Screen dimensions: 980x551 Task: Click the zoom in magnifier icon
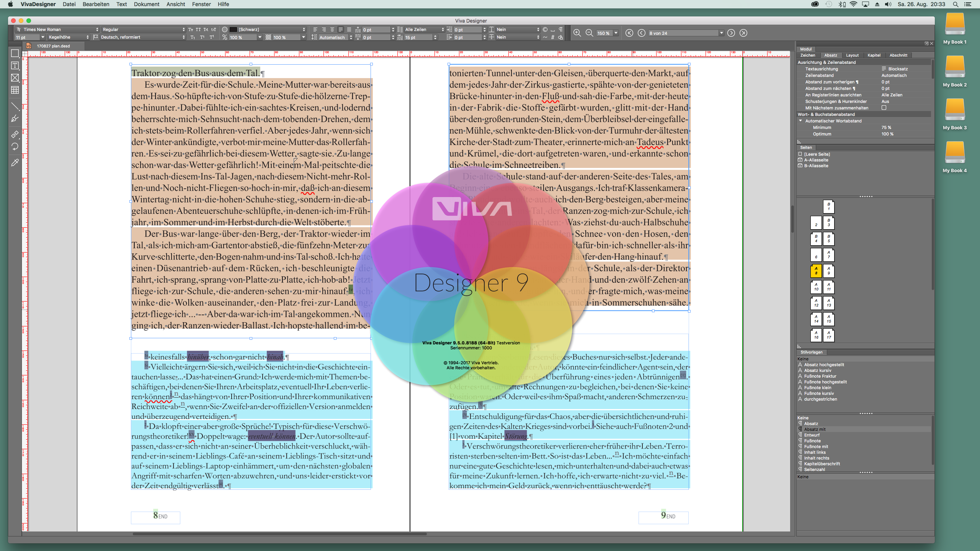577,33
